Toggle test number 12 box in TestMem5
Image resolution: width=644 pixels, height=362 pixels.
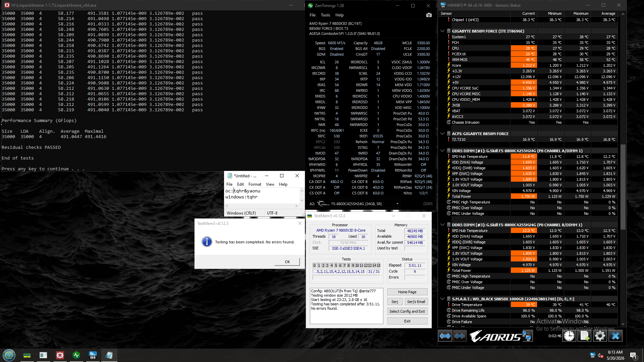coord(366,265)
